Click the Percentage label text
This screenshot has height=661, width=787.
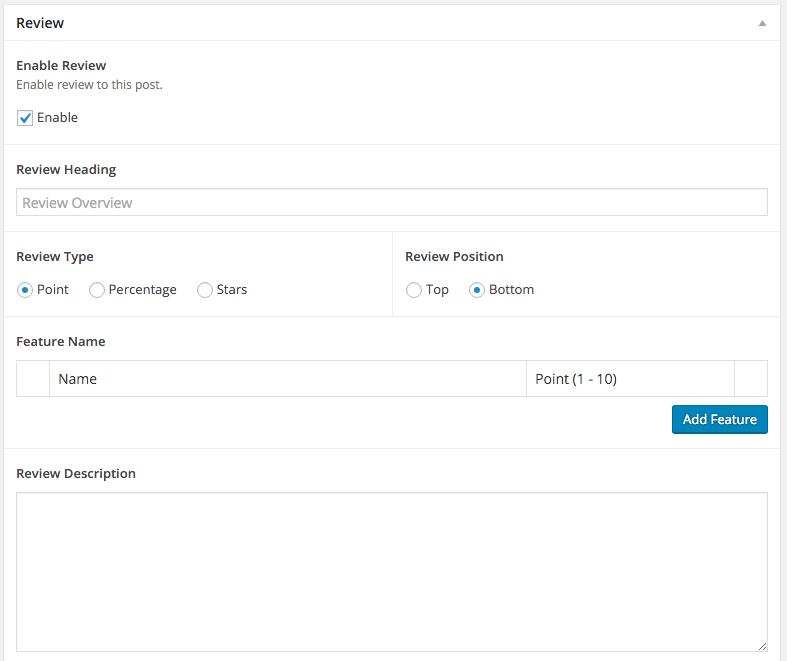coord(143,290)
